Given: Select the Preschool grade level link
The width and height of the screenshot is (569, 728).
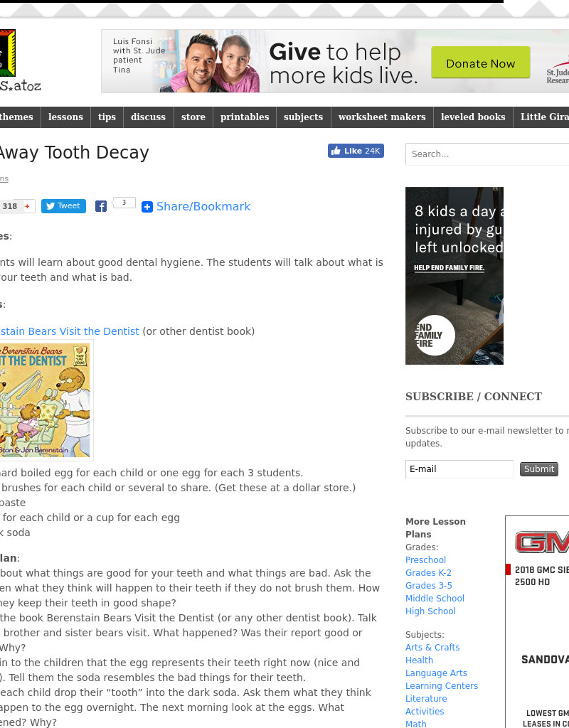Looking at the screenshot, I should [x=425, y=560].
